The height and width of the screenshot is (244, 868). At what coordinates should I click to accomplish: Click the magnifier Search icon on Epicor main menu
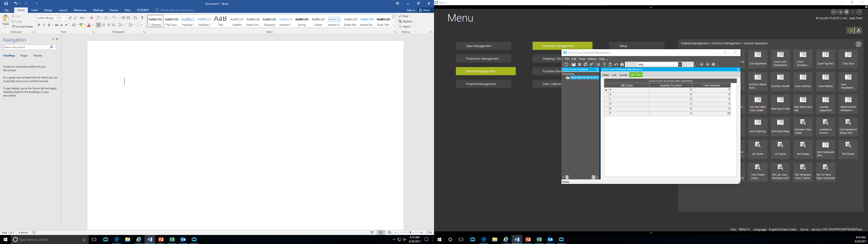(x=859, y=12)
